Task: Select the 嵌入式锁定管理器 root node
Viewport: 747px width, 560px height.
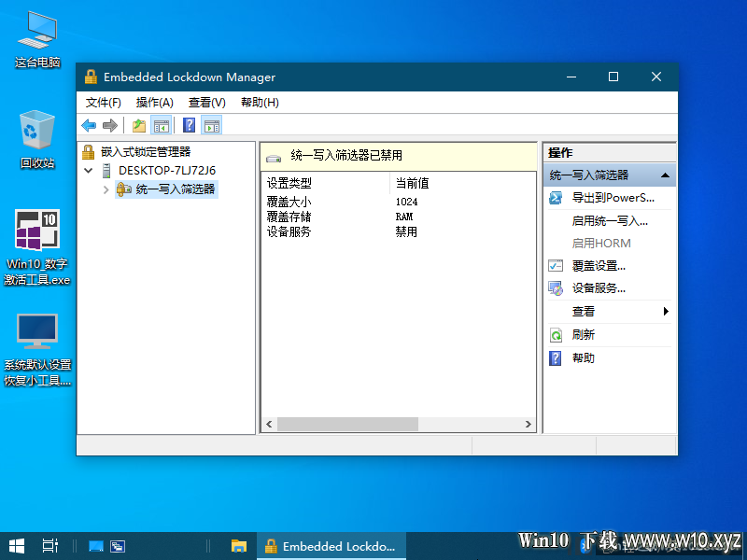Action: pyautogui.click(x=146, y=152)
